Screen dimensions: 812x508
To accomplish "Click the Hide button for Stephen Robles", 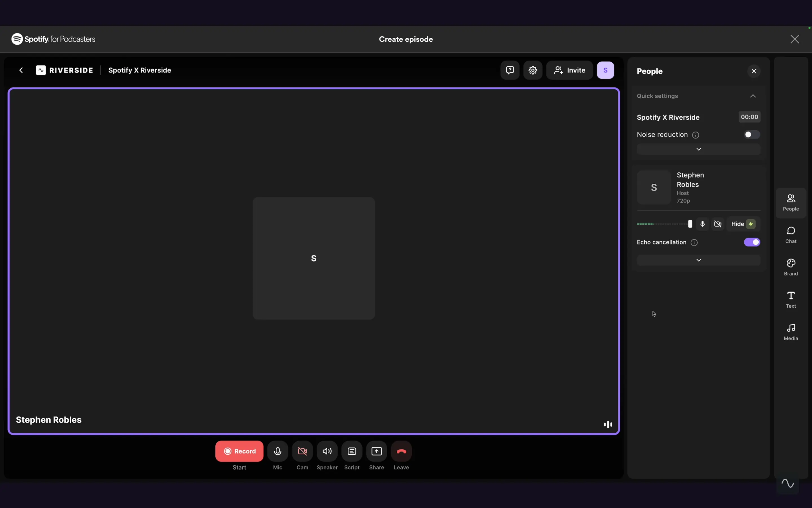I will (x=743, y=224).
